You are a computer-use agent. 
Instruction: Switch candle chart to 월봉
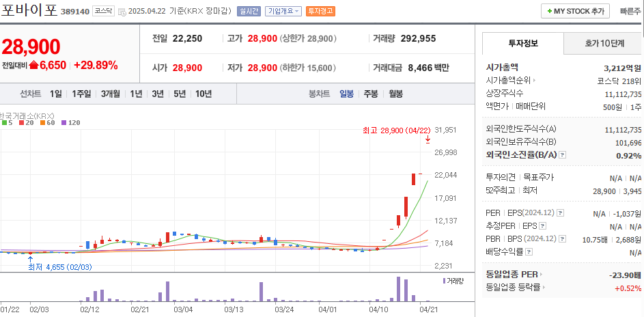(395, 94)
